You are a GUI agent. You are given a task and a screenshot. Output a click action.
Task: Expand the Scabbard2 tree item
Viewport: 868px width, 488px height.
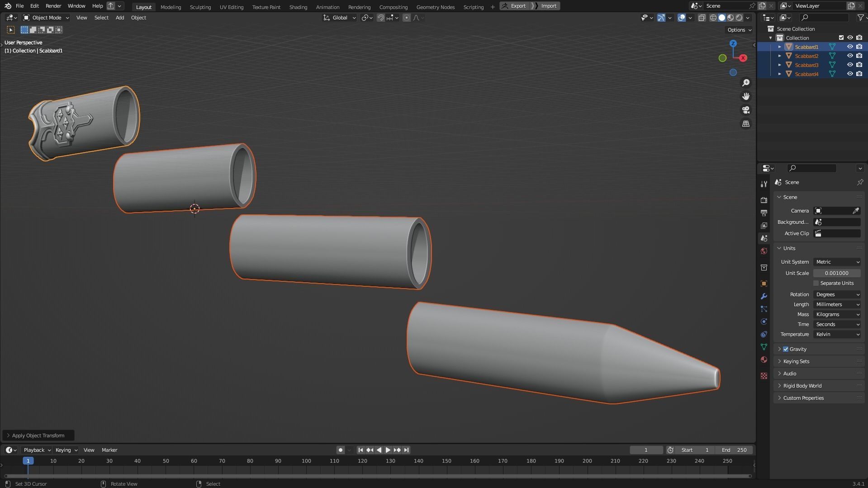[x=779, y=56]
